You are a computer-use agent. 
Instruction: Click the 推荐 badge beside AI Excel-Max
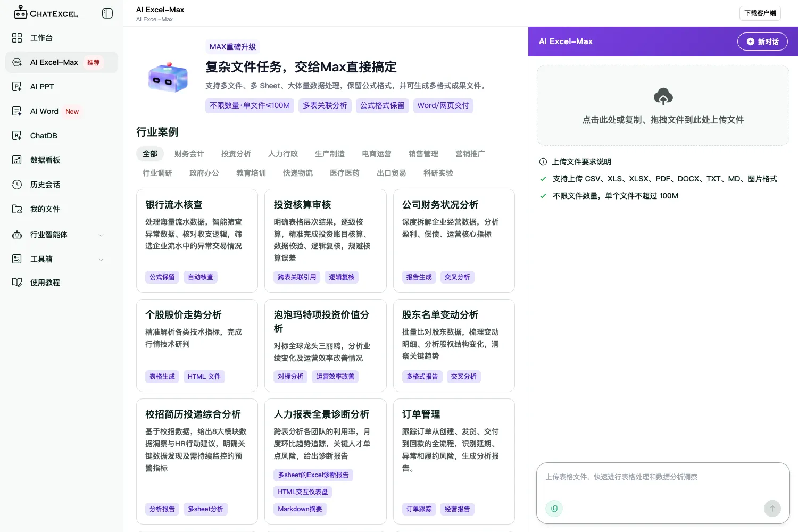click(94, 63)
